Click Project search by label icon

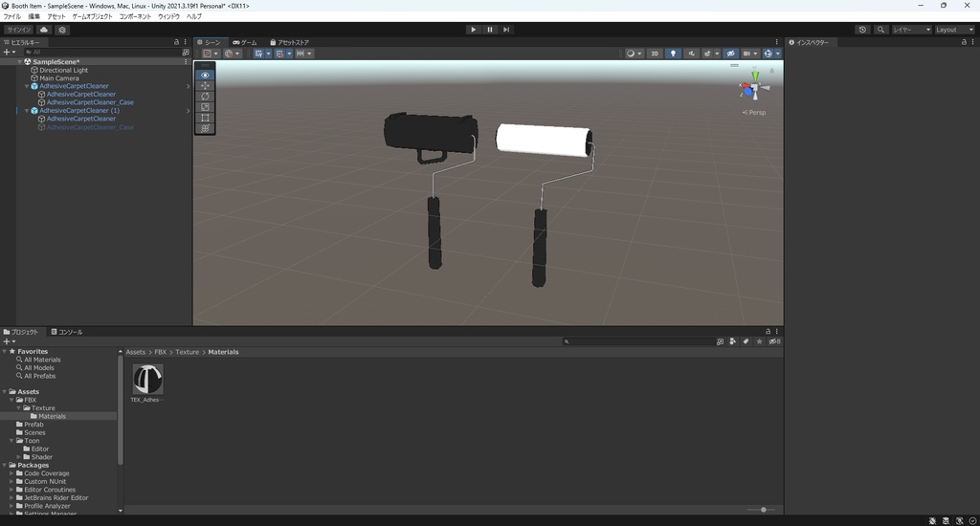click(x=746, y=341)
